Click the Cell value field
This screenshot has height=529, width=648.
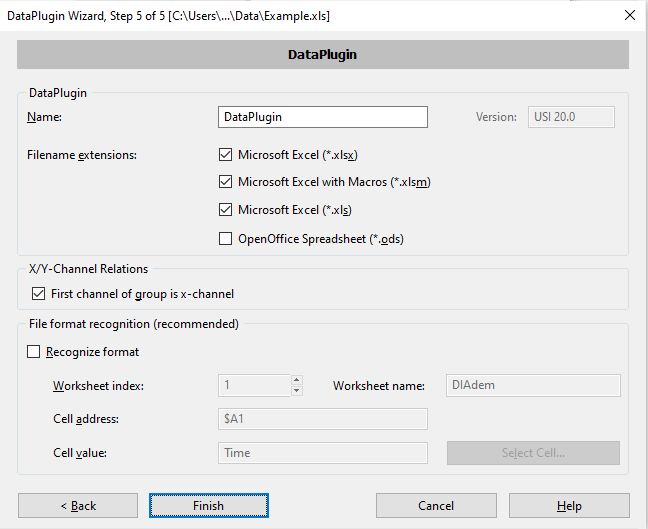coord(322,453)
